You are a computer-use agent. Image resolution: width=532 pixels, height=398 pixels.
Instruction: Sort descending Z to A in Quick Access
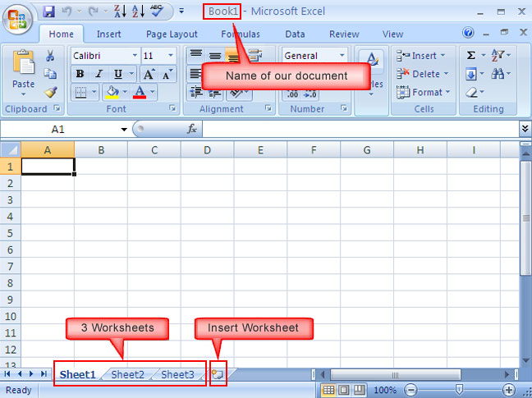click(x=120, y=11)
